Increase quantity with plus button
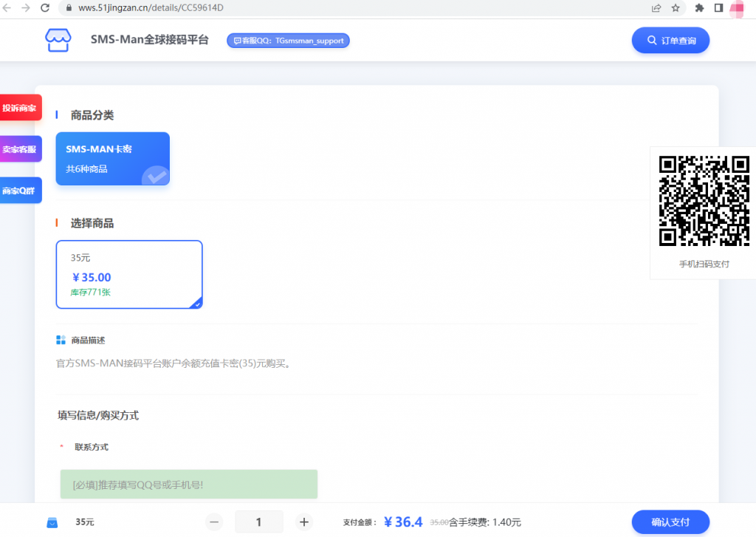Image resolution: width=756 pixels, height=537 pixels. click(303, 522)
